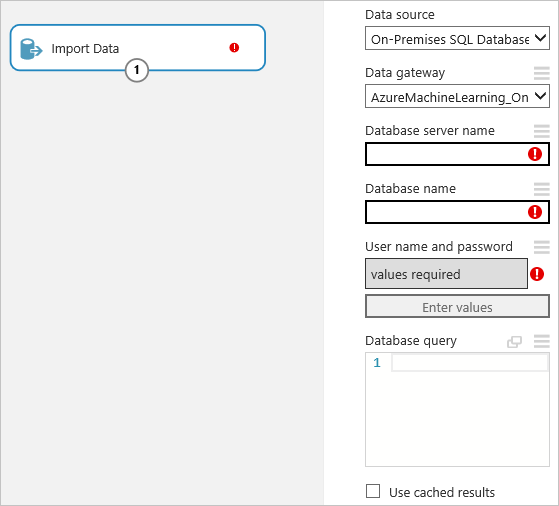Screen dimensions: 559x506
Task: Click the Enter values button
Action: pyautogui.click(x=457, y=307)
